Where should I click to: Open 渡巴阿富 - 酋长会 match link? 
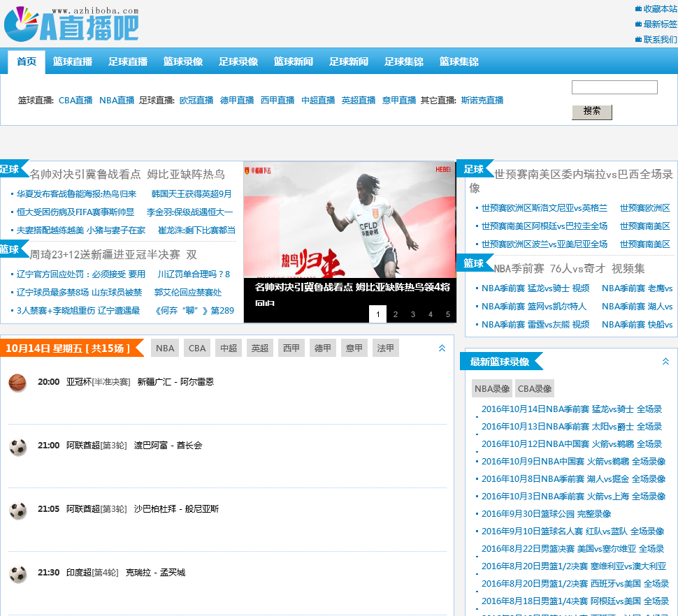168,446
